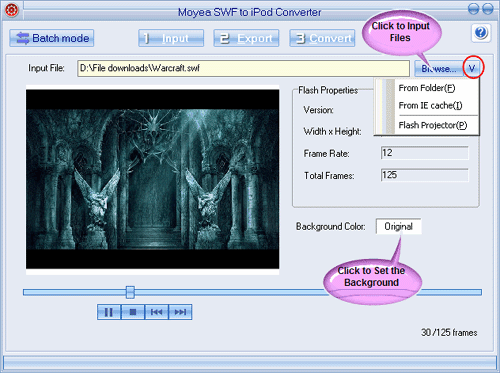Viewport: 500px width, 373px height.
Task: Open help with the question mark icon
Action: 481,33
